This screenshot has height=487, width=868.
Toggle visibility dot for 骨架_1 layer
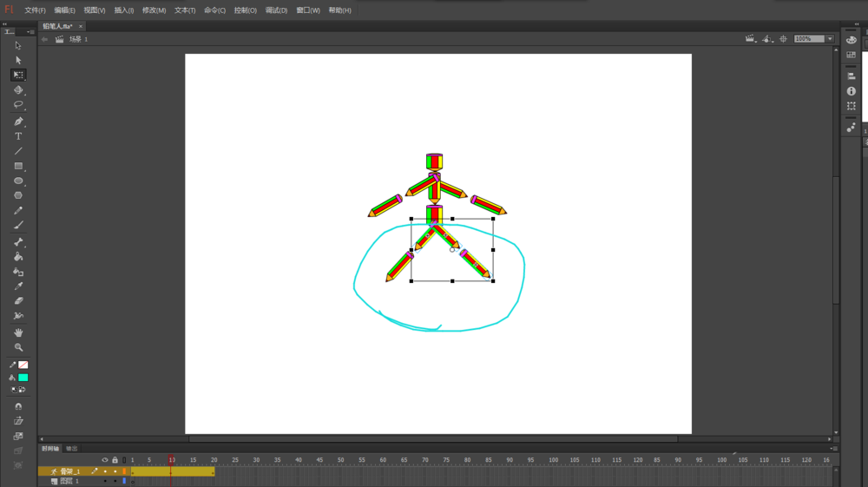105,471
